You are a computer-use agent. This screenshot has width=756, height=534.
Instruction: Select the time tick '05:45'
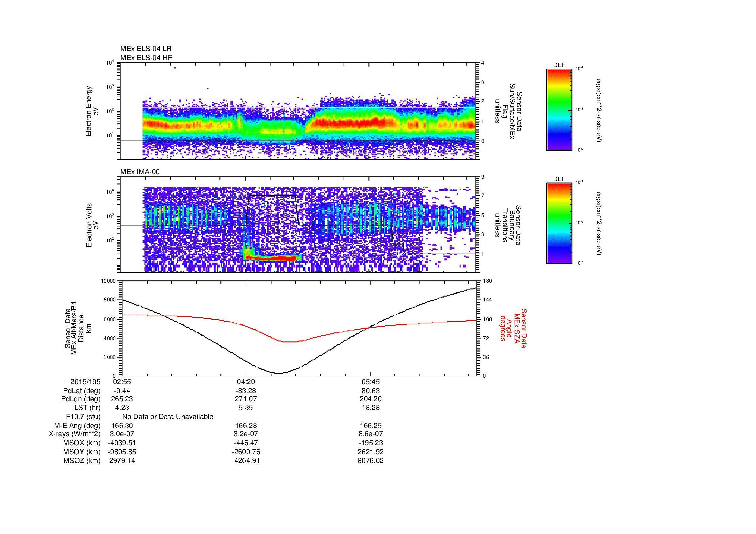point(370,382)
